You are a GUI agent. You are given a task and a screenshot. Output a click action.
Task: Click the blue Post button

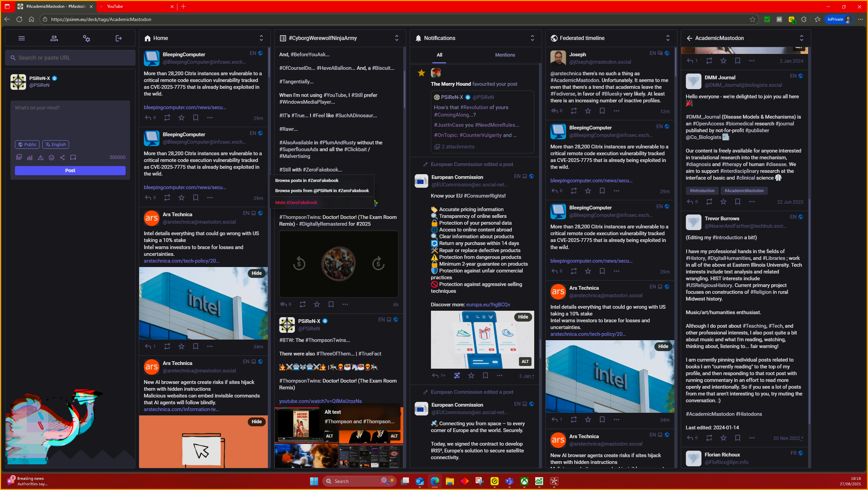[70, 170]
